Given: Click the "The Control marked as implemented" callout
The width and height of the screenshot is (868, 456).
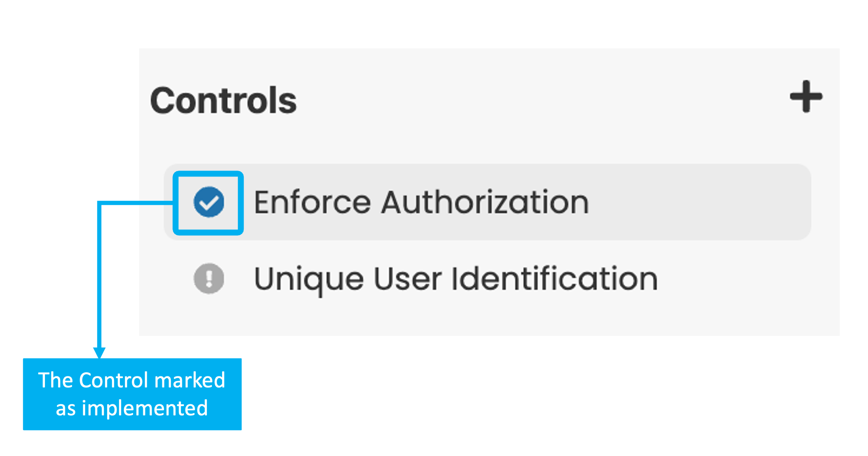Looking at the screenshot, I should (x=132, y=394).
